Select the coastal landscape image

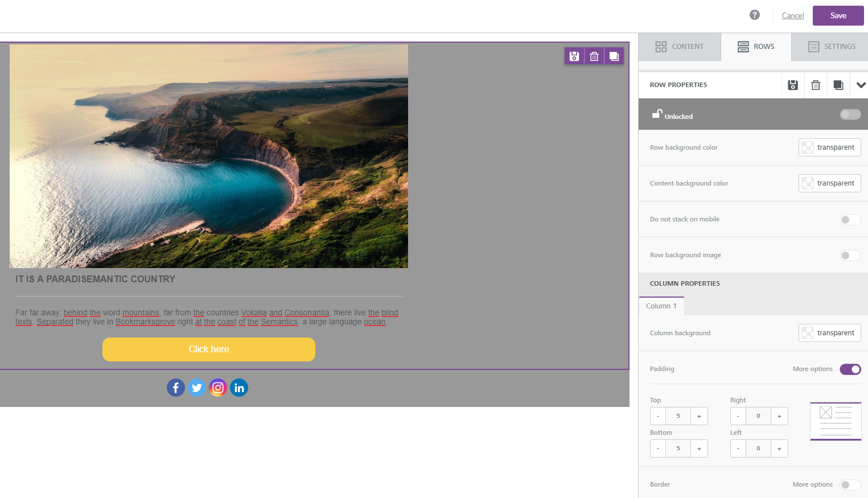point(209,156)
